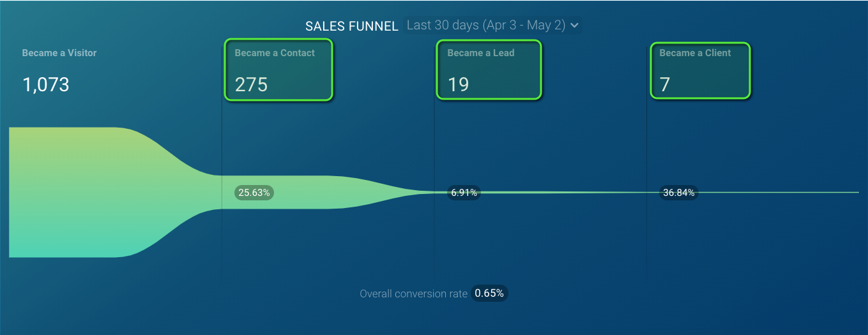Image resolution: width=868 pixels, height=335 pixels.
Task: Click the Became a Lead heading text
Action: pos(481,53)
